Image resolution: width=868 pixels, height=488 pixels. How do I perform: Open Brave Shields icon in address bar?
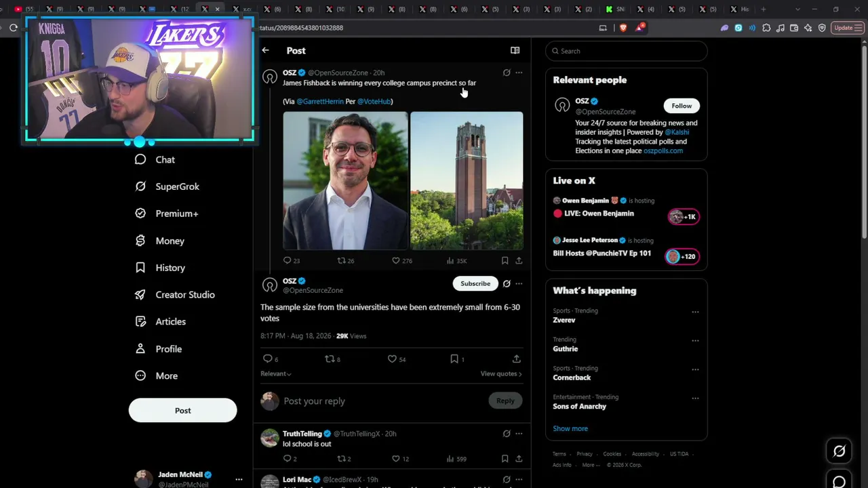click(x=623, y=28)
